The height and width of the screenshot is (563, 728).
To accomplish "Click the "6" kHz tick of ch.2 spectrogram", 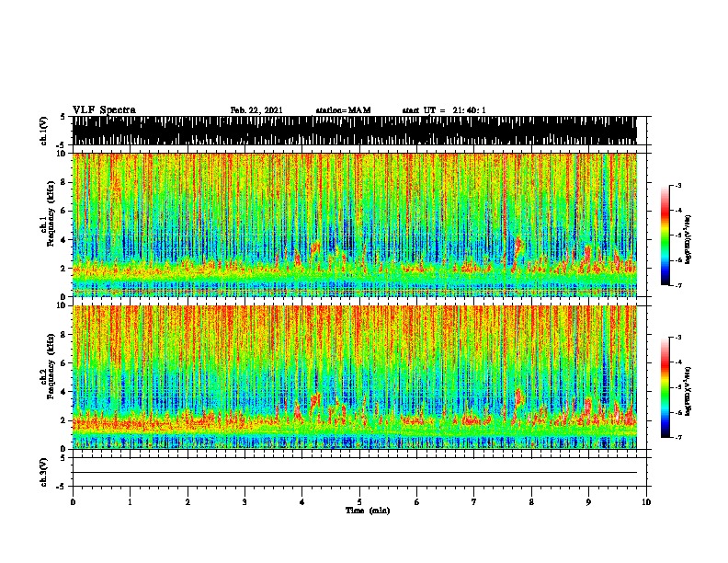I will click(64, 363).
